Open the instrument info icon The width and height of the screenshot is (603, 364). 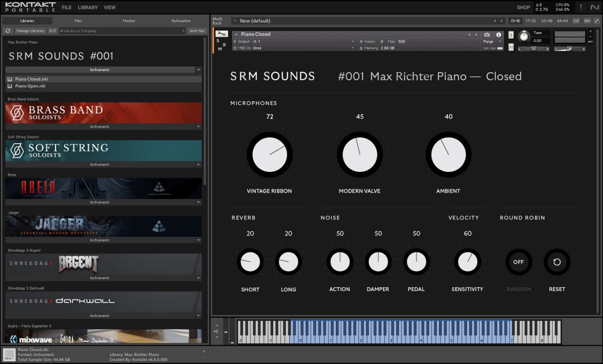click(x=498, y=35)
